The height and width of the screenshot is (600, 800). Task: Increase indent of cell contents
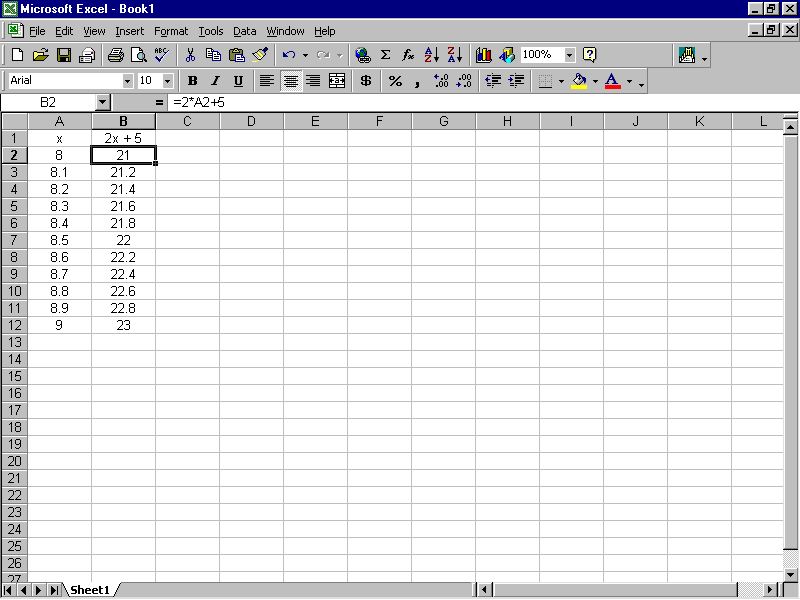pos(516,81)
